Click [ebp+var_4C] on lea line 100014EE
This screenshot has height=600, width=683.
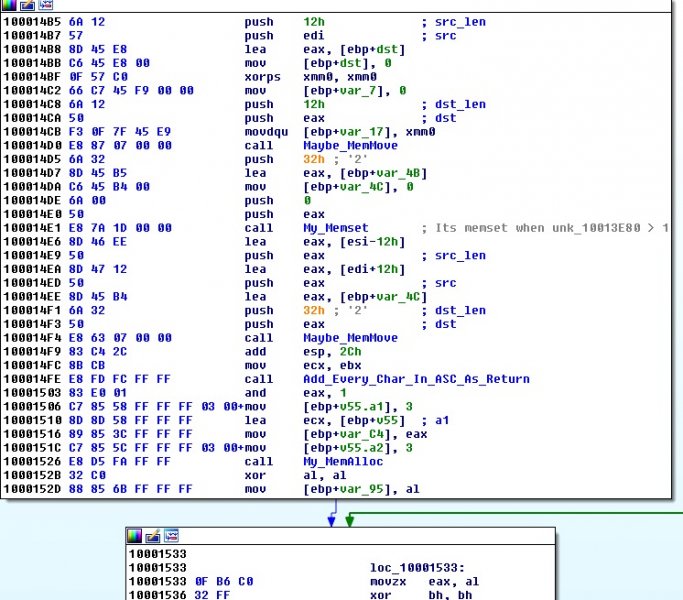pos(383,297)
